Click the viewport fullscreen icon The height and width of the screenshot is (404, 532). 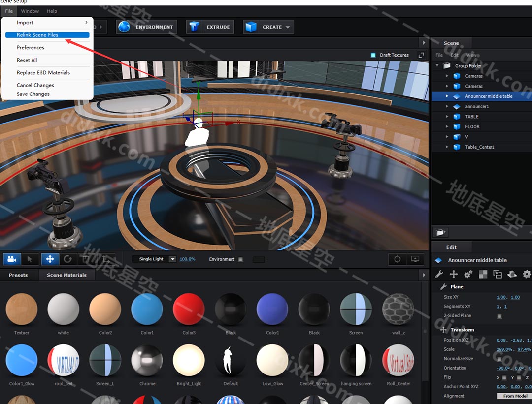click(x=421, y=55)
